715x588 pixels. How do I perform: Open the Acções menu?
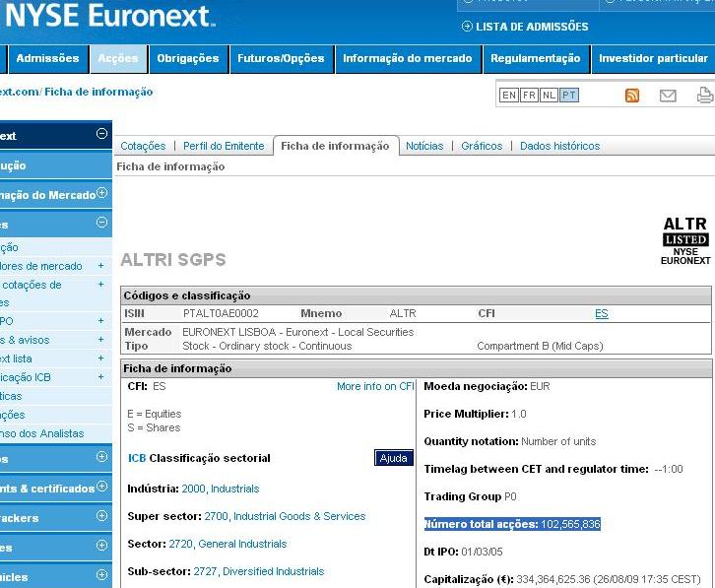coord(118,58)
